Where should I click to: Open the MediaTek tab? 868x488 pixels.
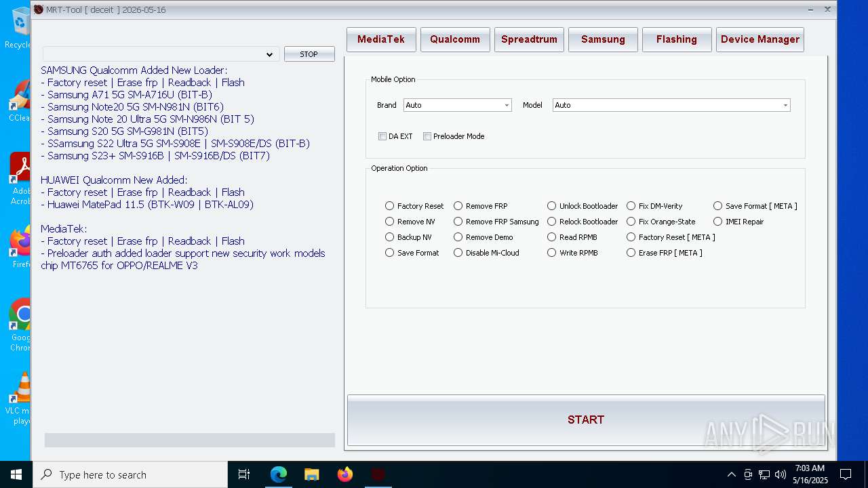(381, 39)
